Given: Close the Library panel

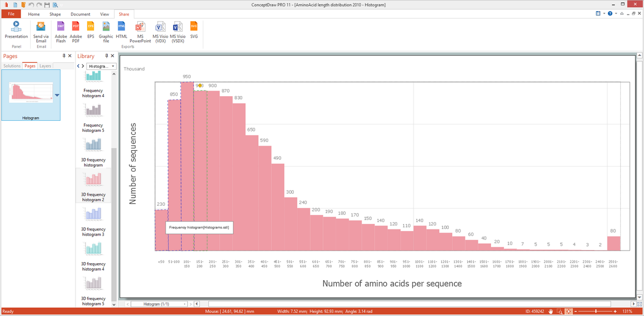Looking at the screenshot, I should [x=113, y=56].
